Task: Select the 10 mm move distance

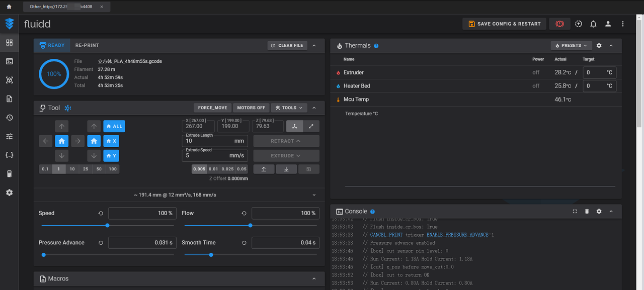Action: 72,169
